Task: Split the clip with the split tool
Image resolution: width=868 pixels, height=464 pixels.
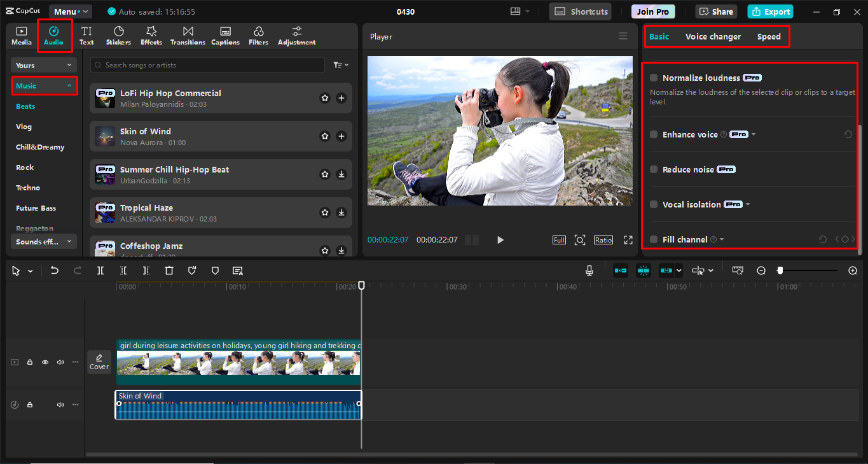Action: (100, 270)
